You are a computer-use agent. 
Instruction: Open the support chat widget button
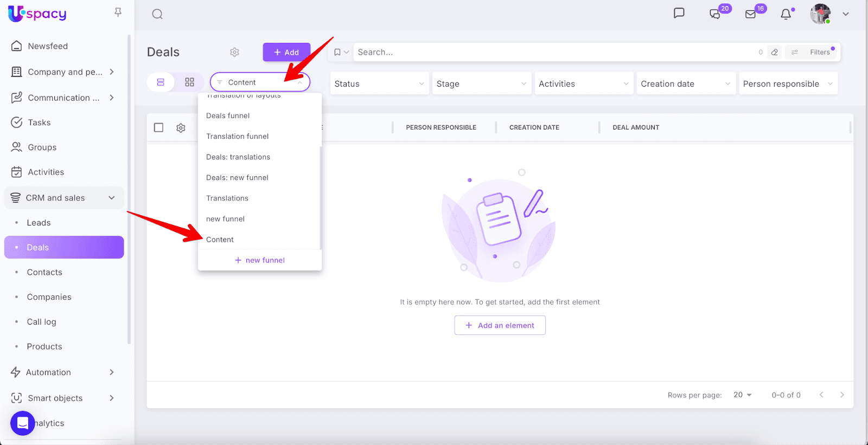tap(23, 423)
